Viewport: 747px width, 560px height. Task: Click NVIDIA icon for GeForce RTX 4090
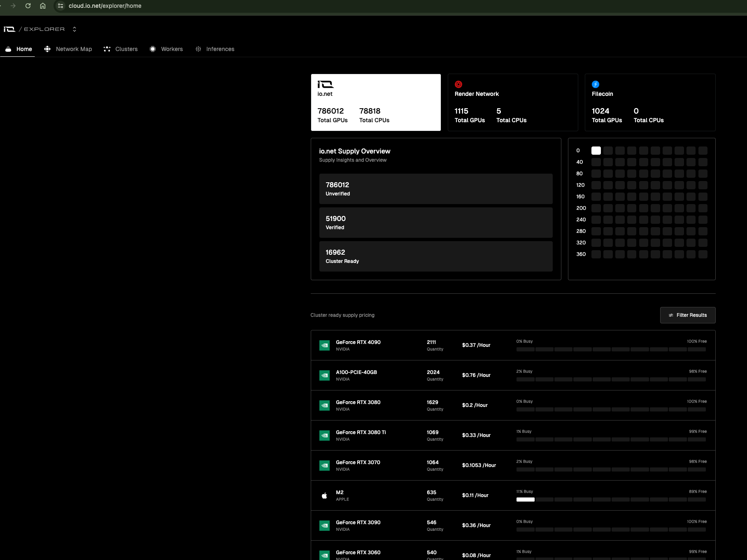pos(324,345)
